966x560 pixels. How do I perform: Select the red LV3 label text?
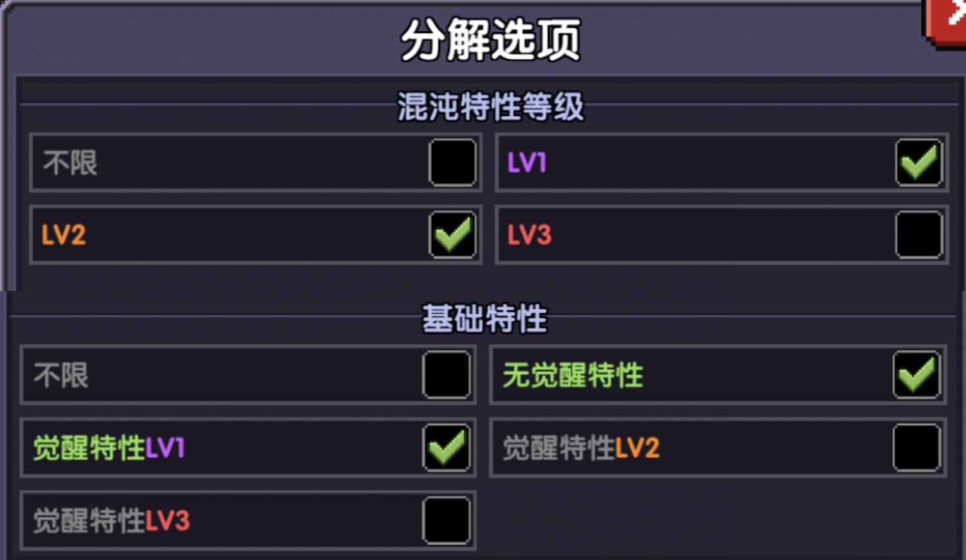click(x=529, y=235)
